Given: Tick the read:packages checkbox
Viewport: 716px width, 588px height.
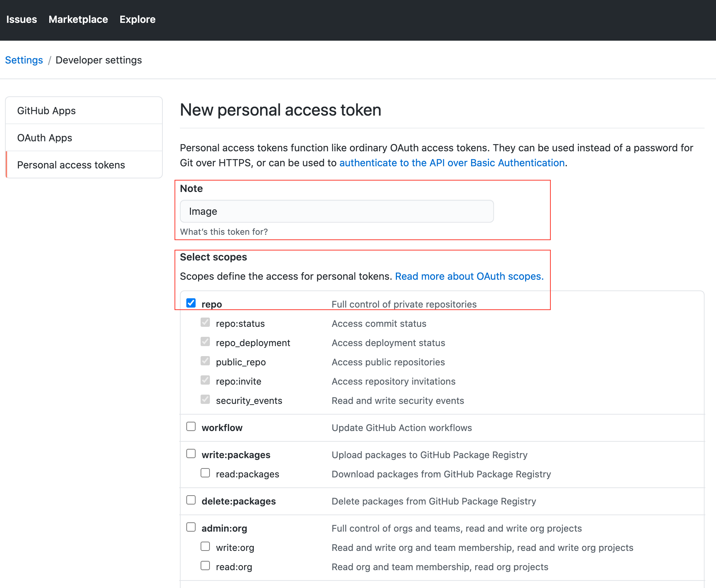Looking at the screenshot, I should pyautogui.click(x=205, y=473).
